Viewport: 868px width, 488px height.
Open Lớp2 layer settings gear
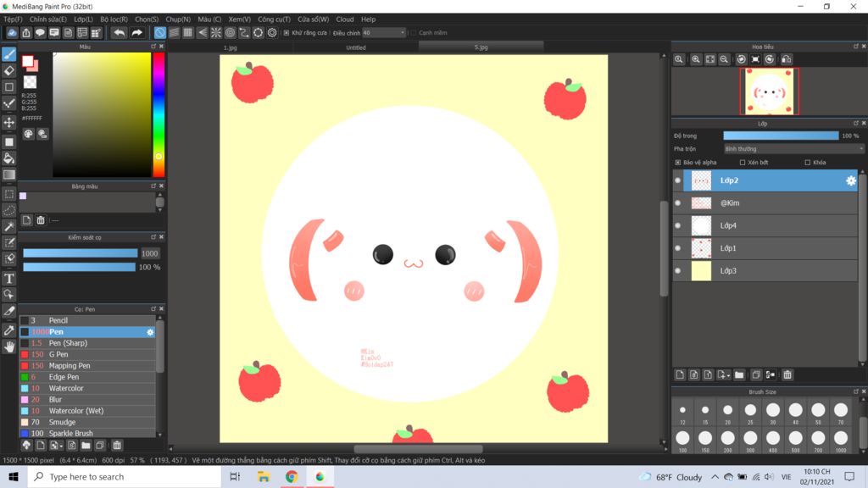point(851,180)
